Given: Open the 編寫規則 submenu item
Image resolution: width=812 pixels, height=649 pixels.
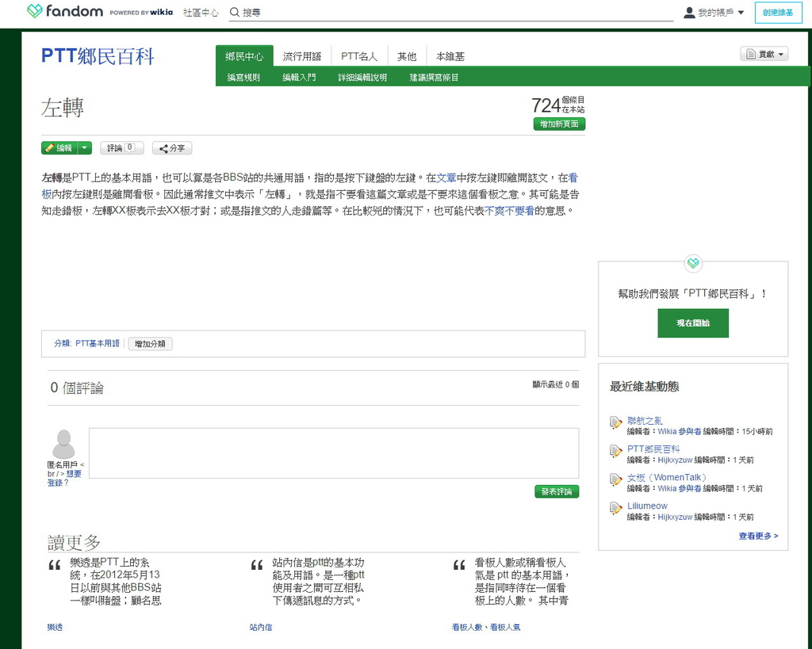Looking at the screenshot, I should 243,78.
